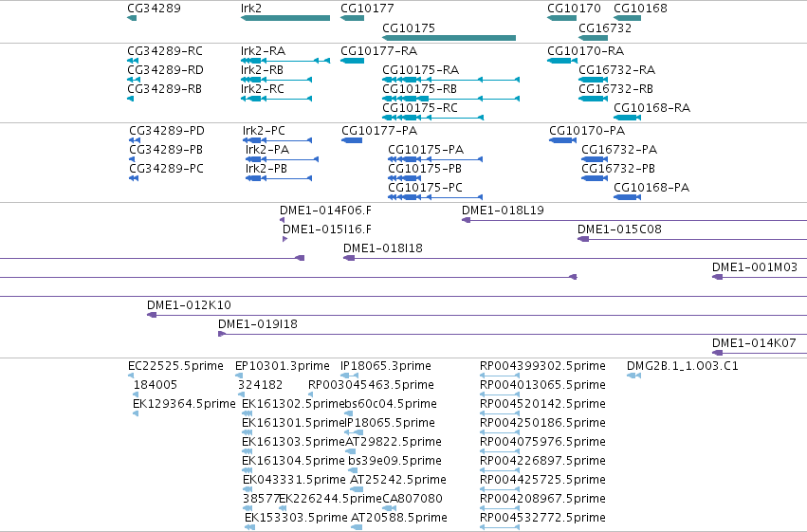The height and width of the screenshot is (532, 807).
Task: Open transcript CG10175-RB
Action: pos(419,89)
